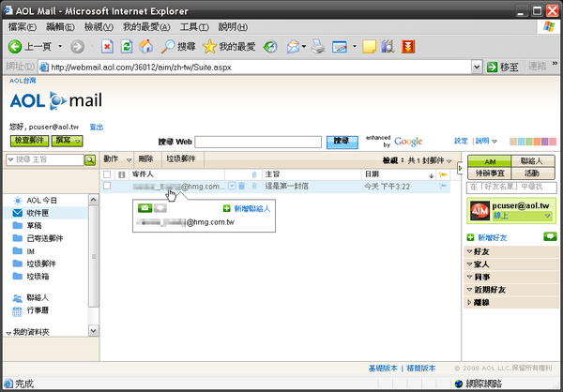Click the 新增好友 add buddy link

(493, 237)
